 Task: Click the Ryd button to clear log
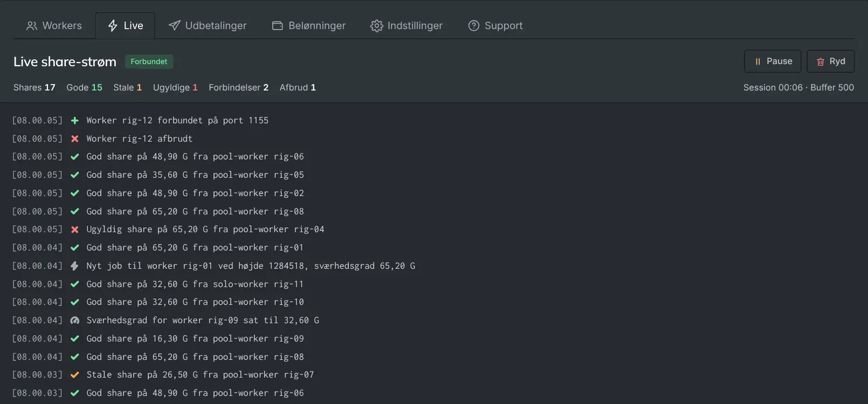tap(831, 61)
